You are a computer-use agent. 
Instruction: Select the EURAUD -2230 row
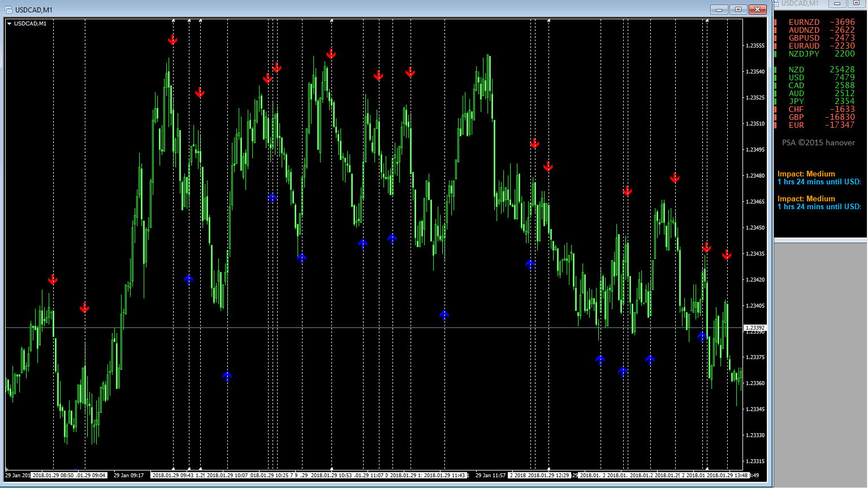[x=815, y=46]
